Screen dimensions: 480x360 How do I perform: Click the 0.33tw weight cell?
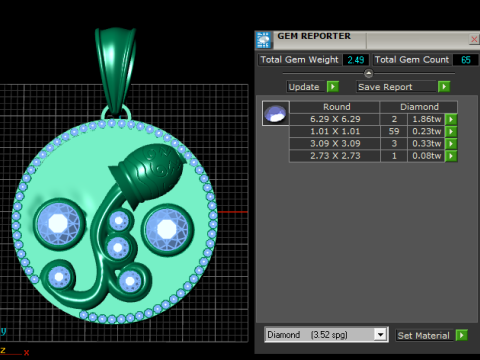(426, 144)
